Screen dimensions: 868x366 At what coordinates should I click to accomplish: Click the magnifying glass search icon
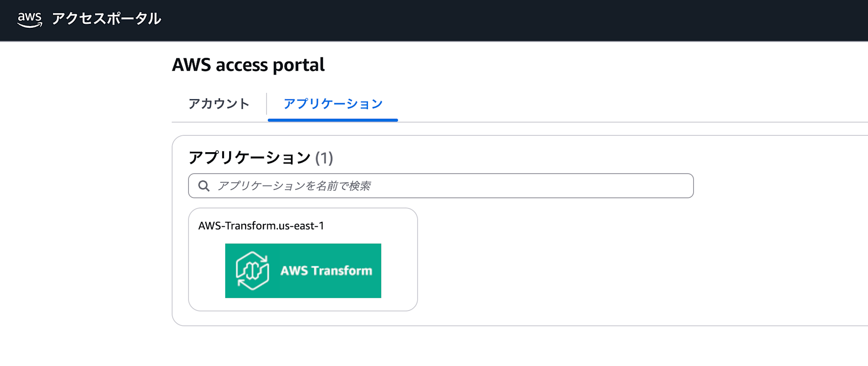click(204, 186)
